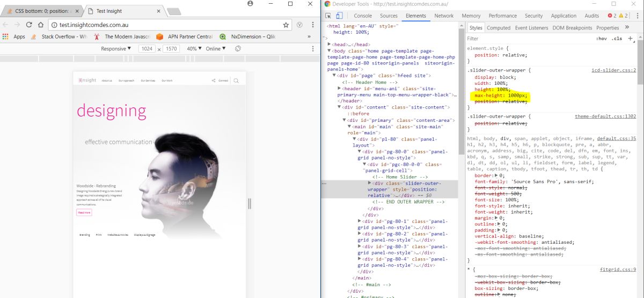Click the Read More button on webpage
Screen dimensions: 644x298
click(x=84, y=213)
